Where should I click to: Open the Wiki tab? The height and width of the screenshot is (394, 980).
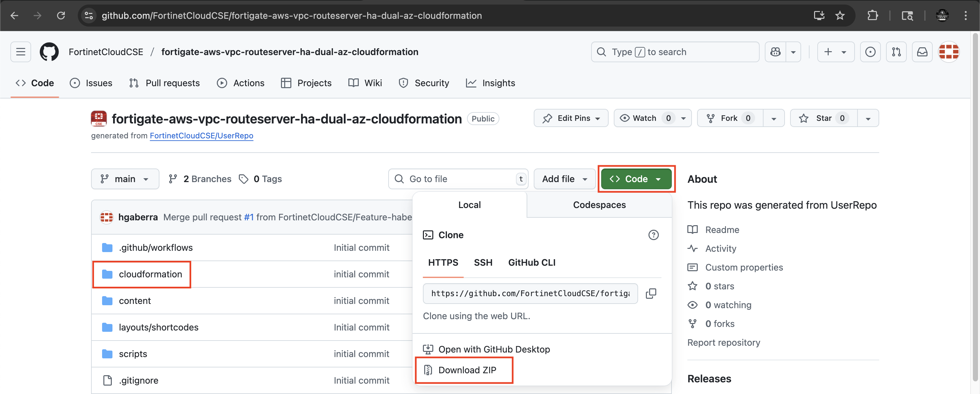365,83
